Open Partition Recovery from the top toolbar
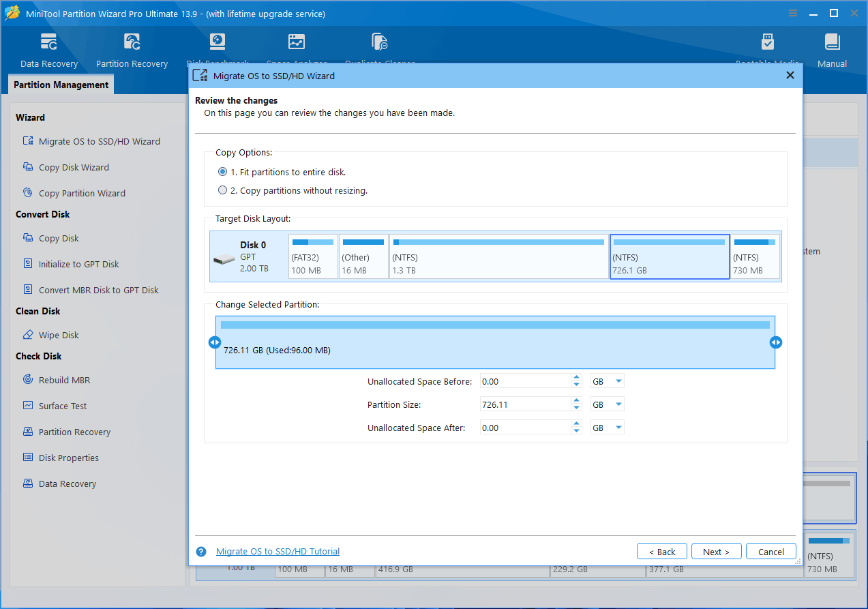Image resolution: width=868 pixels, height=609 pixels. (x=132, y=51)
